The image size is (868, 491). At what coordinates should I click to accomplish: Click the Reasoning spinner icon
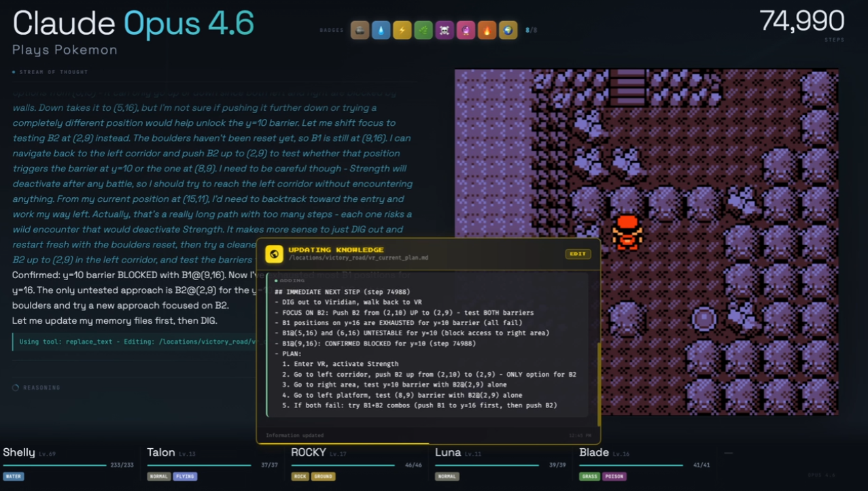tap(16, 388)
